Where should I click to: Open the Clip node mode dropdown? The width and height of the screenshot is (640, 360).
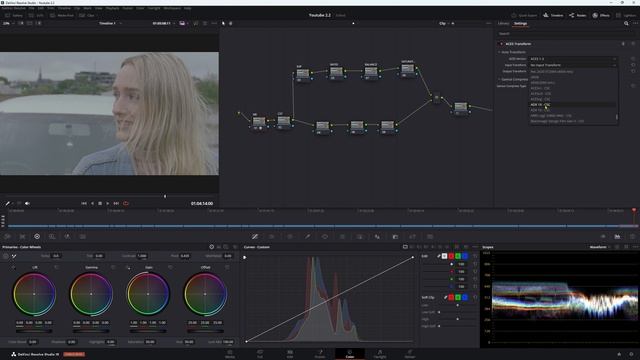coord(444,23)
